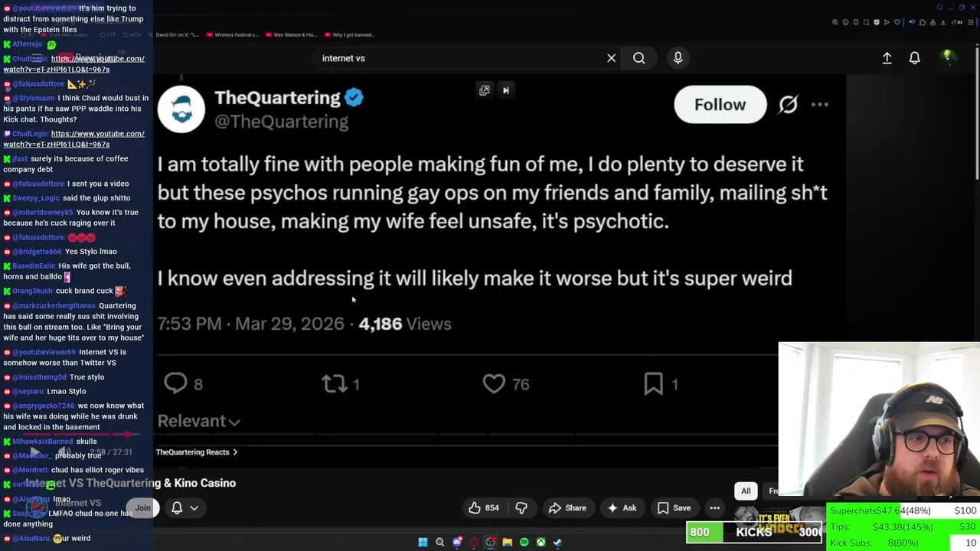Click the 'internet vs' search input field
Image resolution: width=980 pixels, height=551 pixels.
point(459,58)
